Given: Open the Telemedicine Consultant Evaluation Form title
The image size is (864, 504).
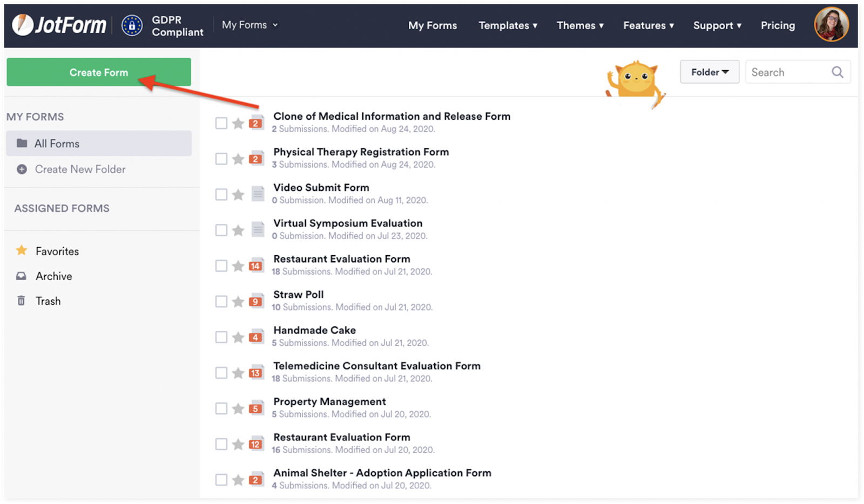Looking at the screenshot, I should point(377,365).
